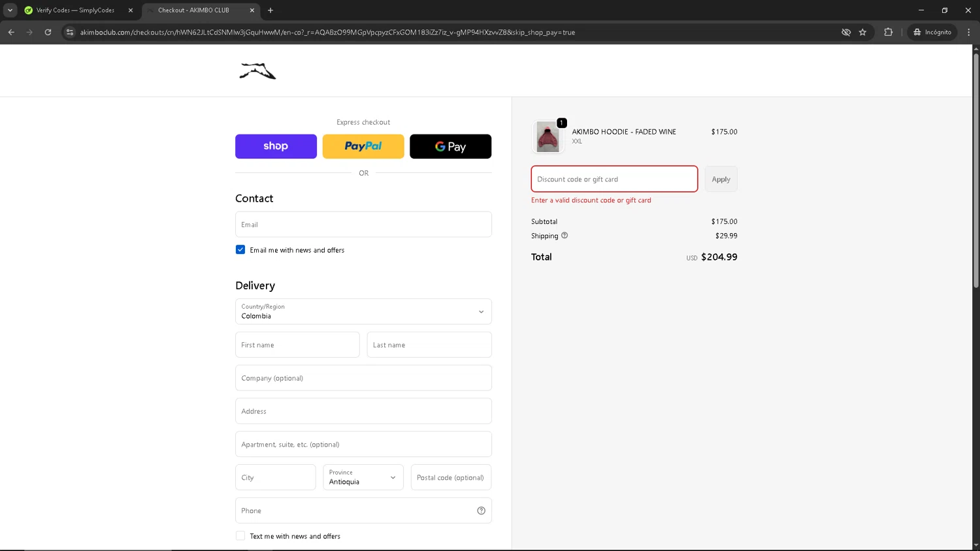The width and height of the screenshot is (980, 551).
Task: Click the browser address bar URL
Action: (x=327, y=32)
